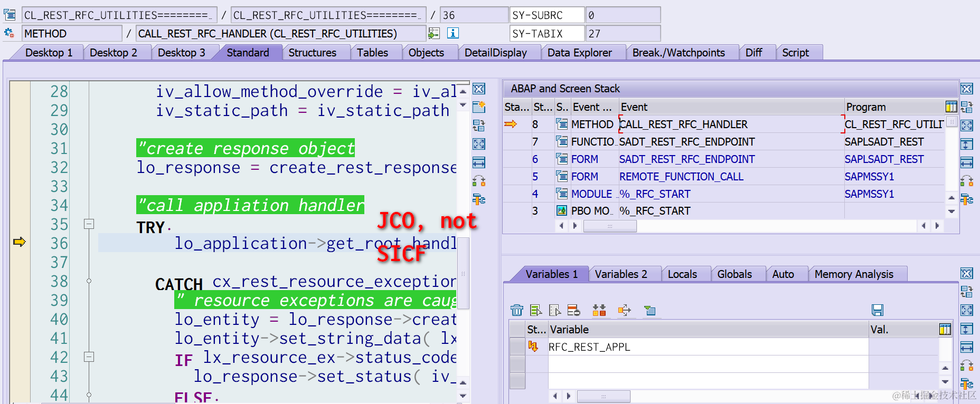Click the RFC_REST_APPL variable name field
980x404 pixels.
click(x=708, y=347)
